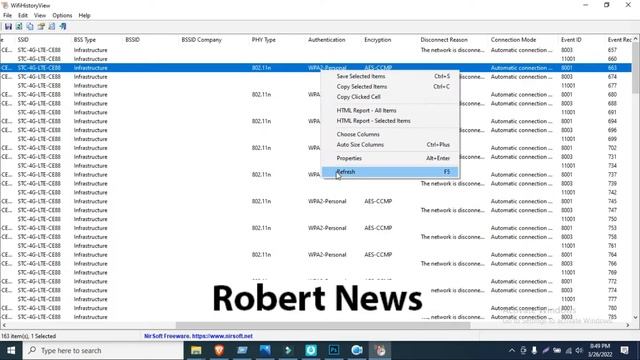Click the horizontal scrollbar thumb
This screenshot has width=640, height=360.
coord(323,325)
